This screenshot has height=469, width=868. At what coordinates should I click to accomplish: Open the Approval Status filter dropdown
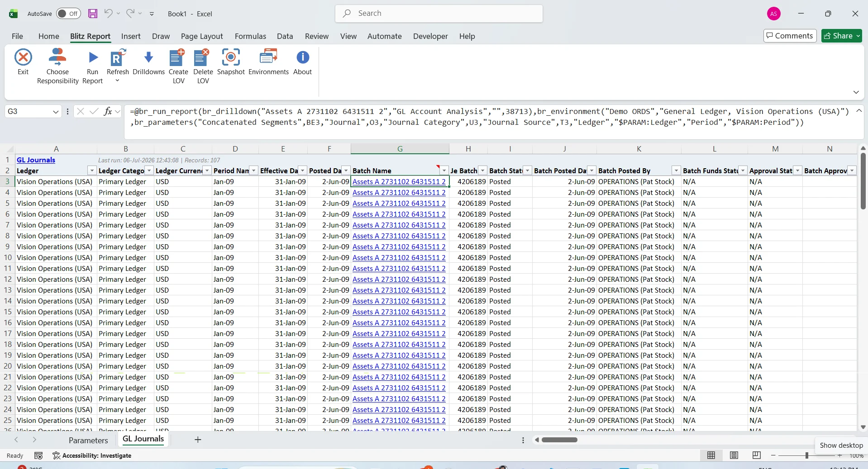click(797, 171)
